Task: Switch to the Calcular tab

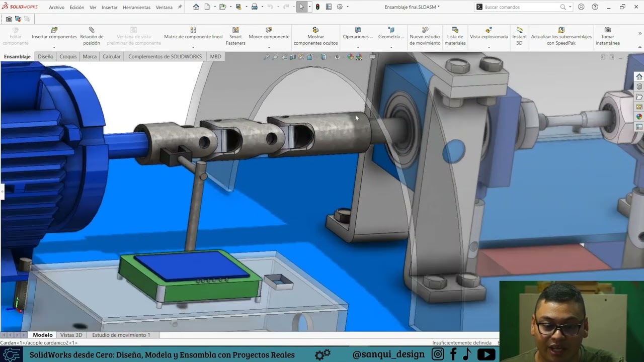Action: tap(112, 56)
